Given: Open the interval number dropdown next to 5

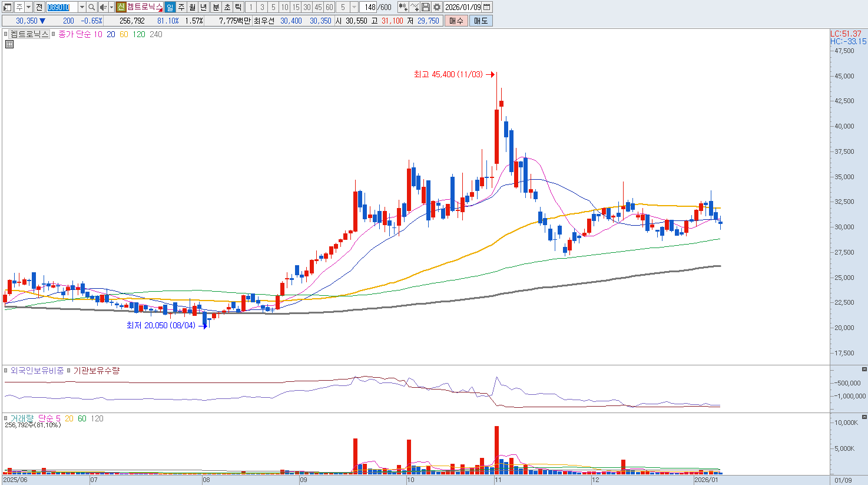Looking at the screenshot, I should pos(354,7).
